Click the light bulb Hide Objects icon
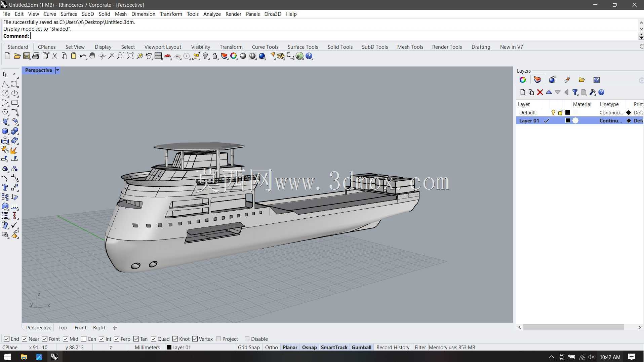 pyautogui.click(x=206, y=56)
